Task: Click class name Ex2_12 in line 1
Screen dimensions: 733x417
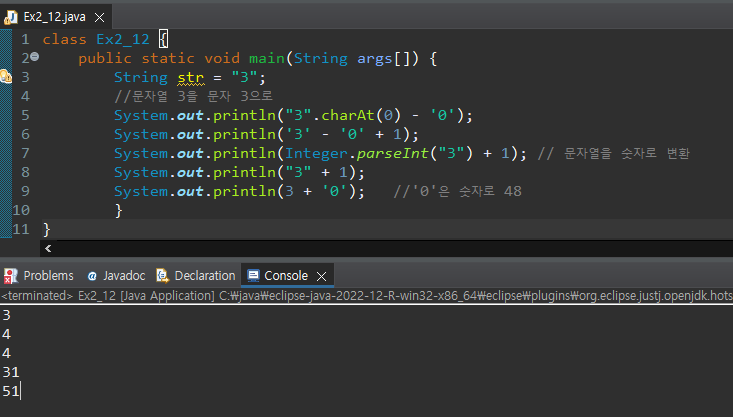Action: 122,39
